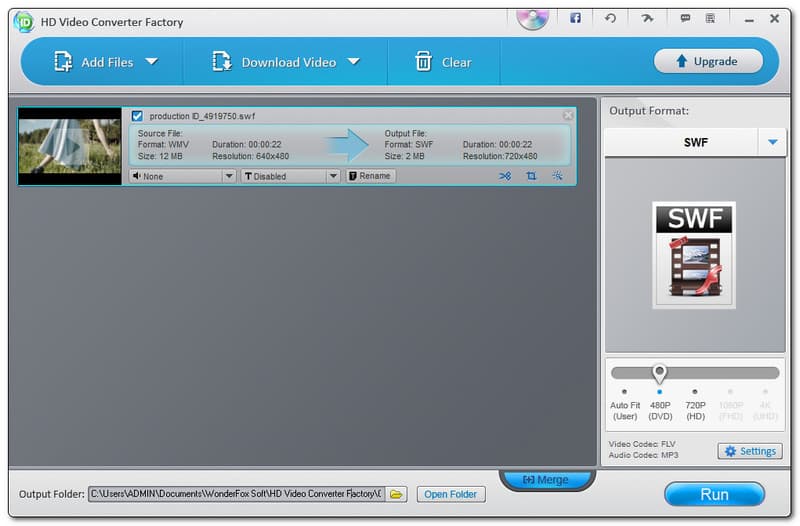
Task: Browse for output folder using folder icon
Action: point(396,494)
